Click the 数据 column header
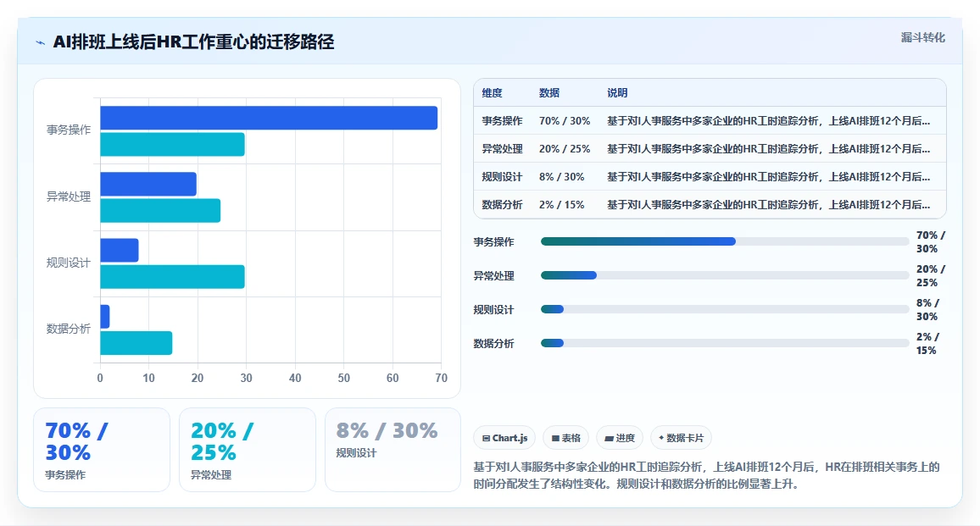This screenshot has width=980, height=526. click(x=549, y=93)
